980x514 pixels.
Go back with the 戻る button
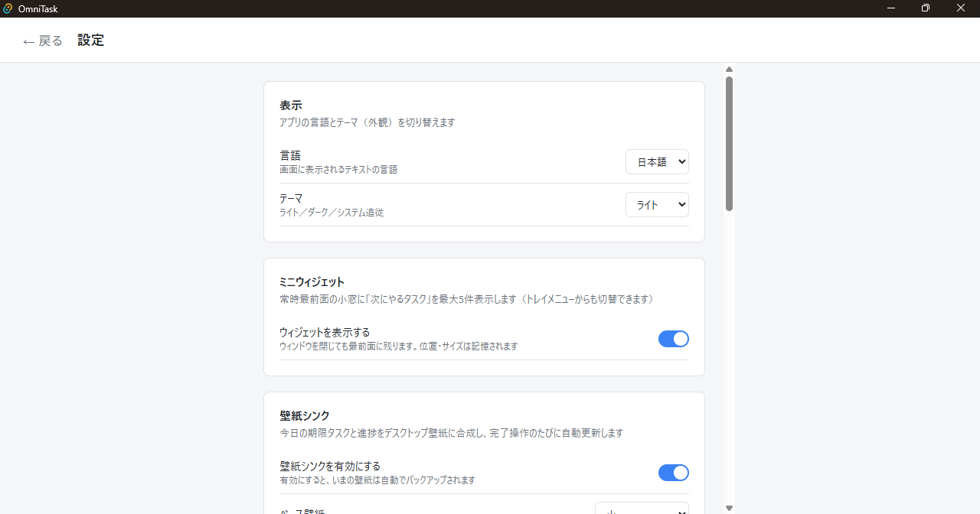point(43,41)
